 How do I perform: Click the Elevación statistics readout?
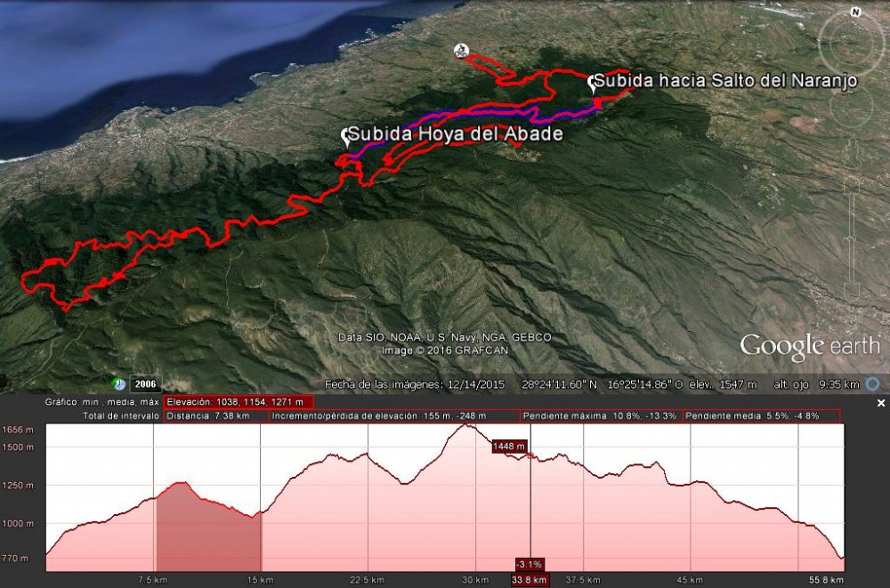(237, 401)
